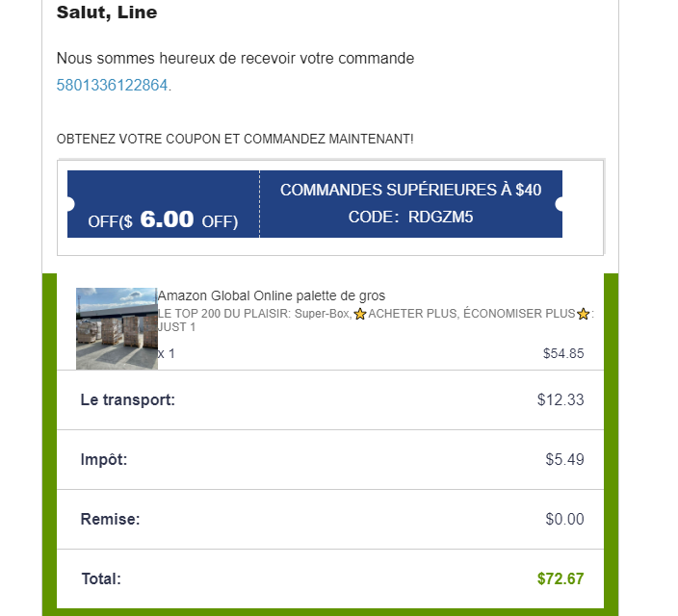Click the discount amount $0.00
The image size is (678, 616).
[564, 519]
